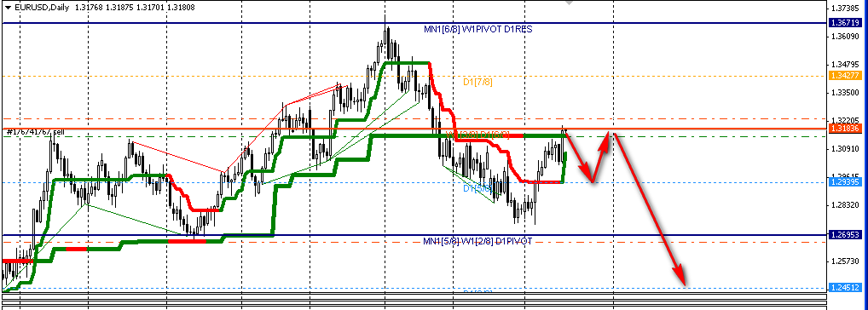Click the 1.26953 navy price tag
This screenshot has width=868, height=310.
tap(843, 235)
